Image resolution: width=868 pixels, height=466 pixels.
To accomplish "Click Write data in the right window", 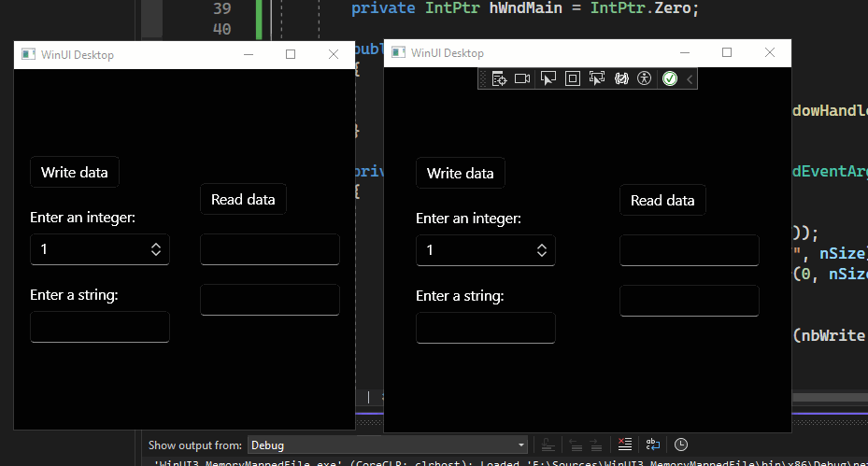I will coord(461,173).
